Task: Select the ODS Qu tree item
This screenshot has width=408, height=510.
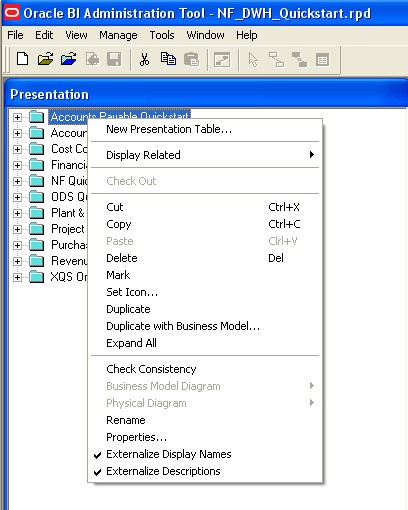Action: pos(69,197)
